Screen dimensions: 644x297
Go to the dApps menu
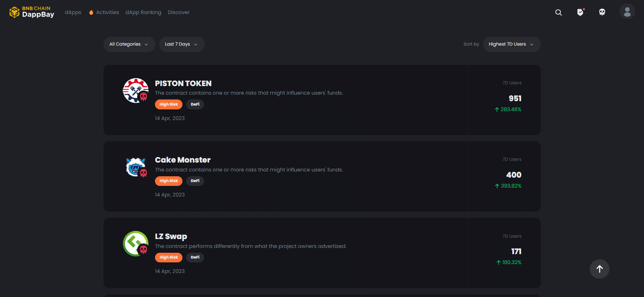click(x=73, y=12)
